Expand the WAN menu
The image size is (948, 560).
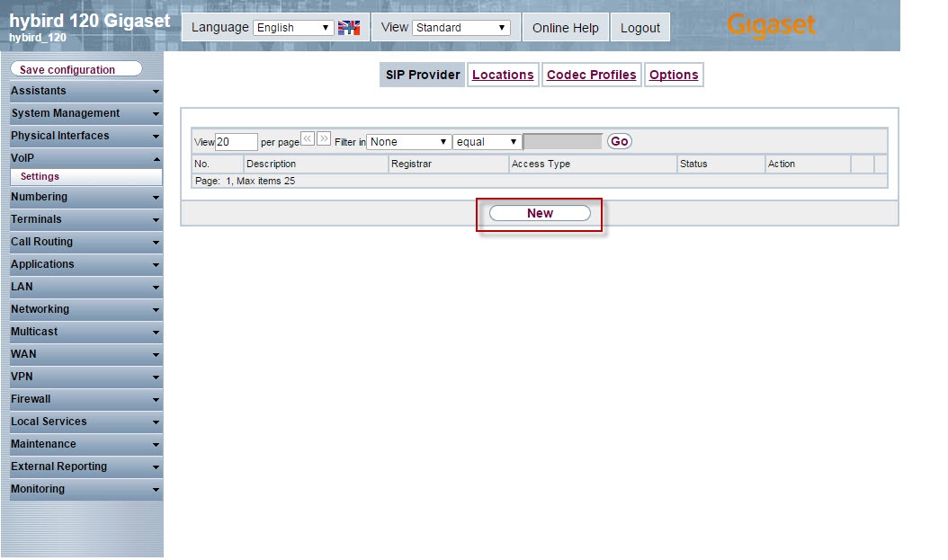click(85, 354)
